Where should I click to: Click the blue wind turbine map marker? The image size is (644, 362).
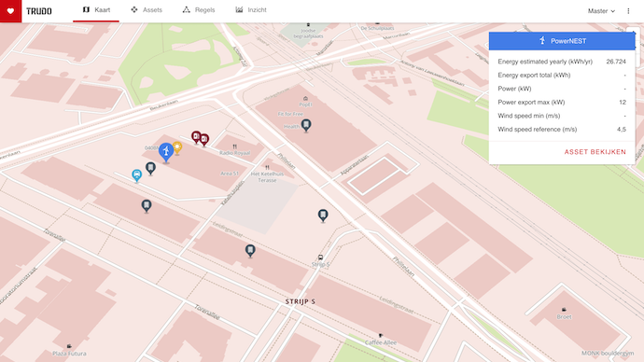point(166,152)
